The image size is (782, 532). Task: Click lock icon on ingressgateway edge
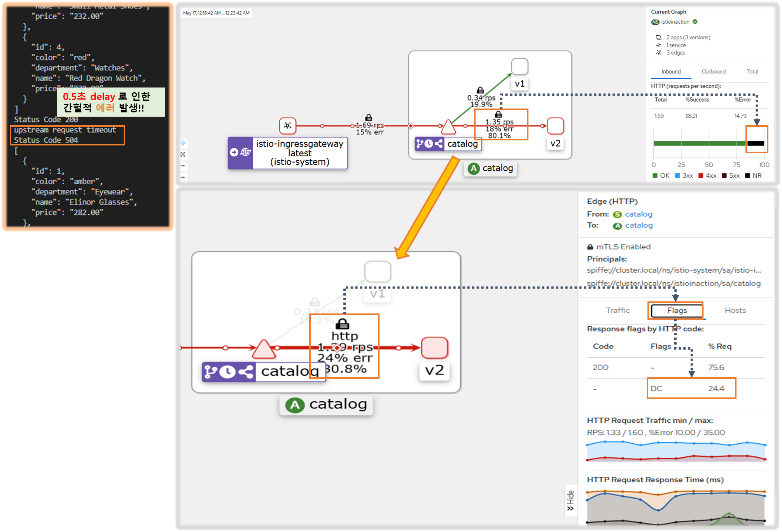(x=368, y=117)
